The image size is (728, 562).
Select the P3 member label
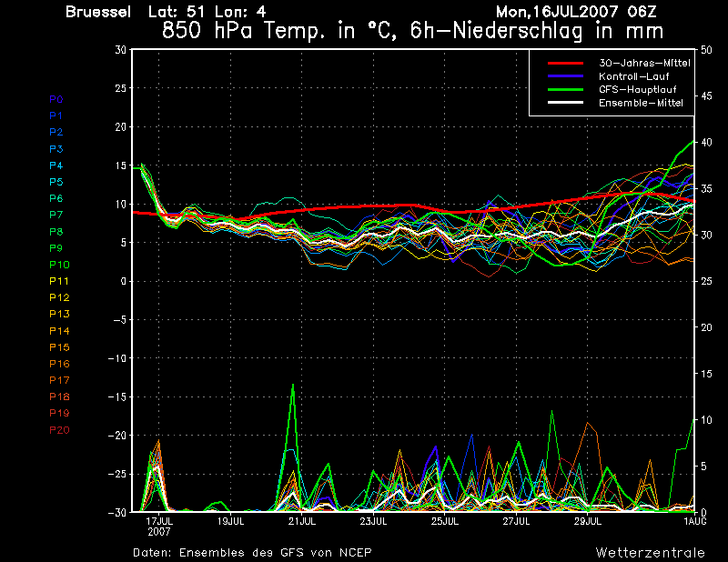point(56,149)
